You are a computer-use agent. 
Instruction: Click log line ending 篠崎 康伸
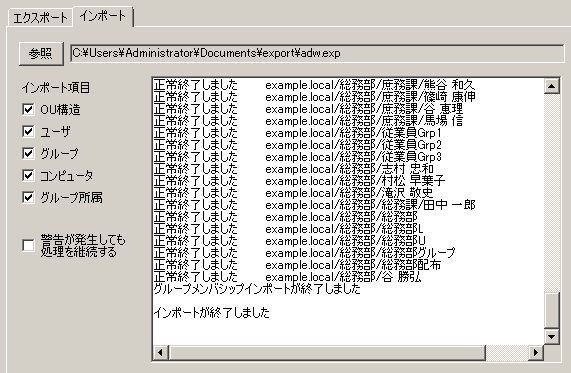pyautogui.click(x=314, y=97)
